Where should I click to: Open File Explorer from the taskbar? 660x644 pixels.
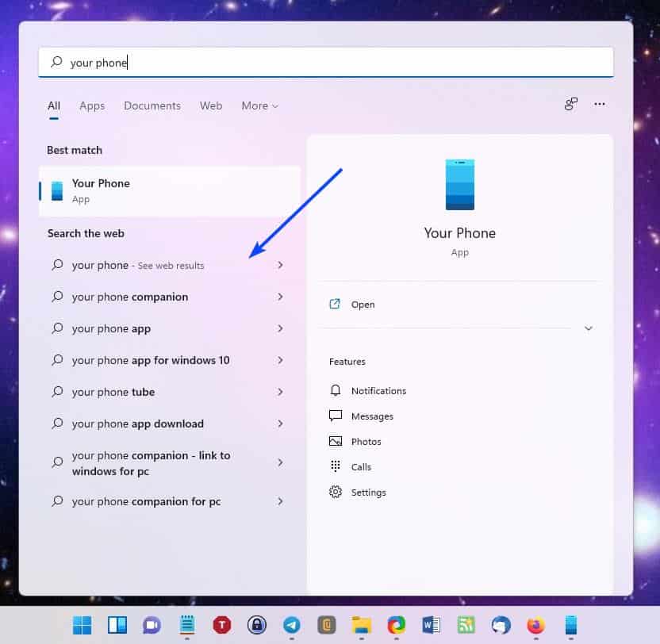(x=362, y=625)
